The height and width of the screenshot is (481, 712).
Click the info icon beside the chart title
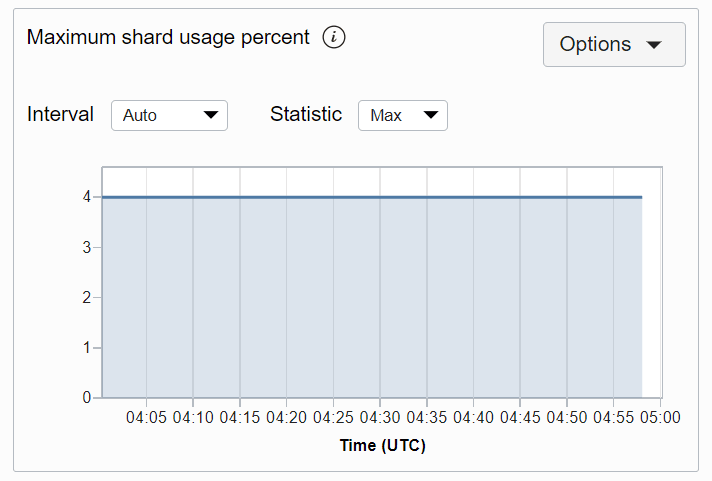[334, 38]
